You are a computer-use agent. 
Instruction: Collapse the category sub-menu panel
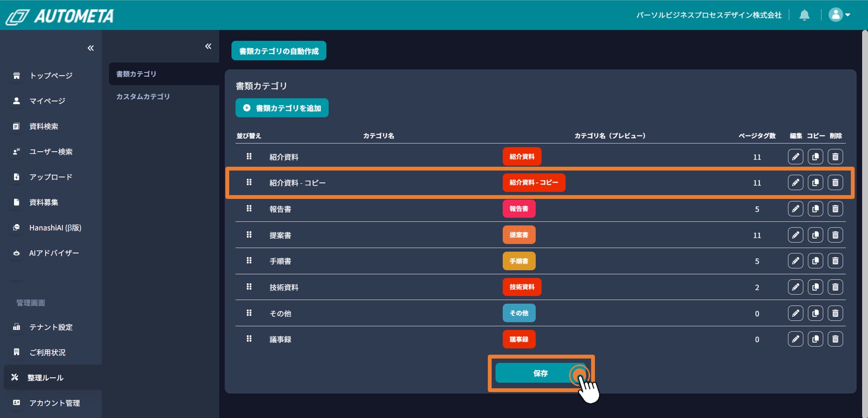[x=208, y=46]
